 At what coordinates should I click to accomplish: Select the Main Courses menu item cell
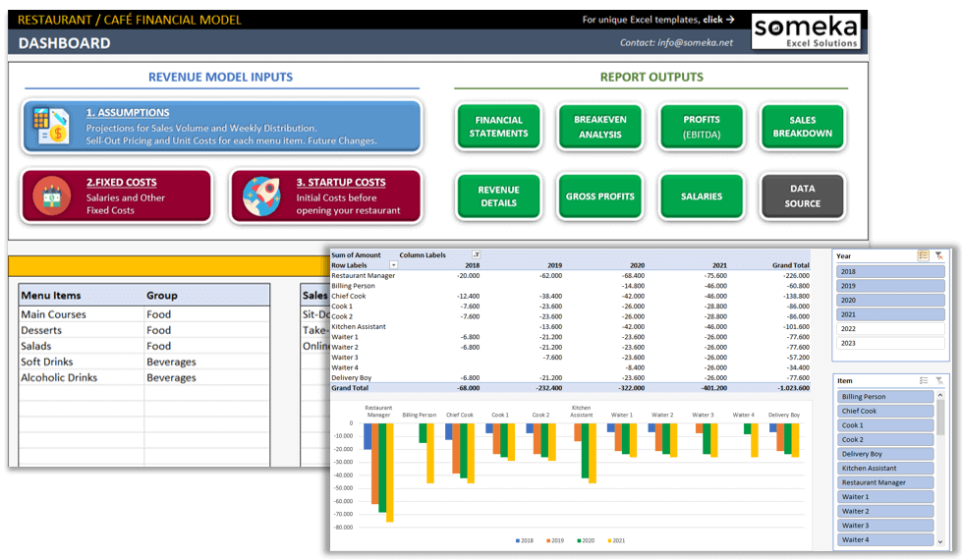coord(82,314)
